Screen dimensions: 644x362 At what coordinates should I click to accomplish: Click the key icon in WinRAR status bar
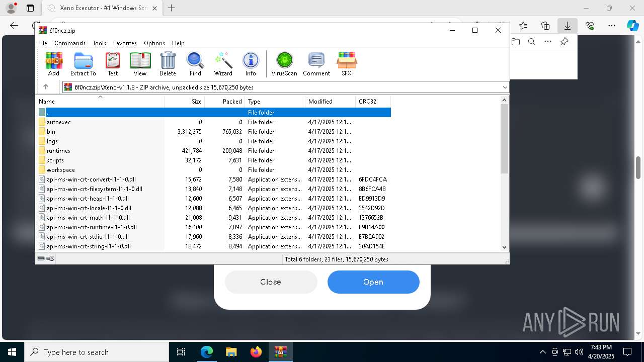tap(50, 258)
